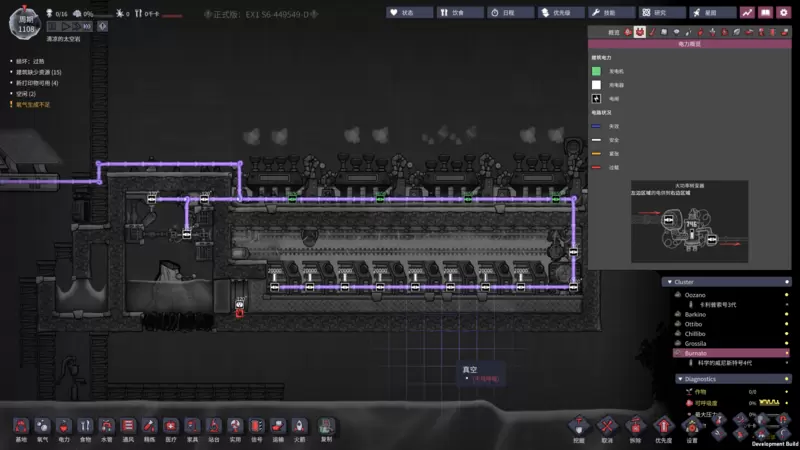Toggle the materials overlay icon
Image resolution: width=800 pixels, height=450 pixels.
pyautogui.click(x=664, y=32)
